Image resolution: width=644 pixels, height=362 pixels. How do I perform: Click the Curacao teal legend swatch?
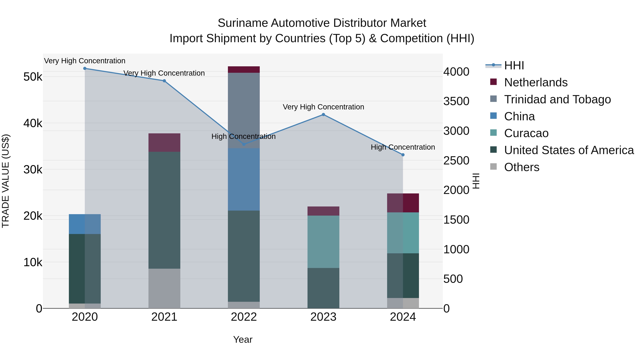(x=494, y=133)
